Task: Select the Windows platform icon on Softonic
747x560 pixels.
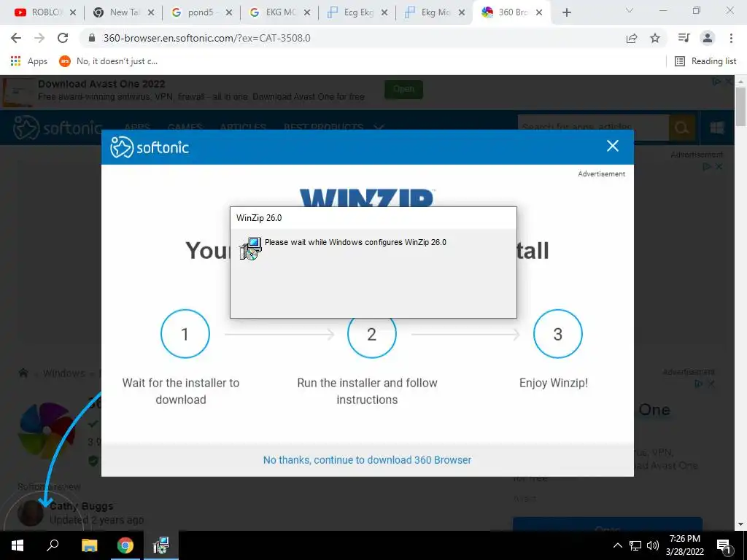Action: 717,127
